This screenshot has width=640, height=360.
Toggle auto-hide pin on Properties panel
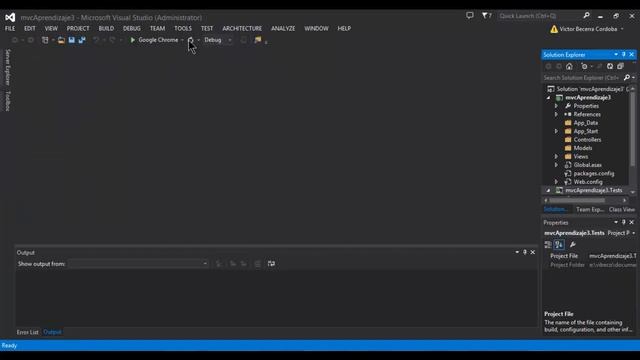[624, 222]
